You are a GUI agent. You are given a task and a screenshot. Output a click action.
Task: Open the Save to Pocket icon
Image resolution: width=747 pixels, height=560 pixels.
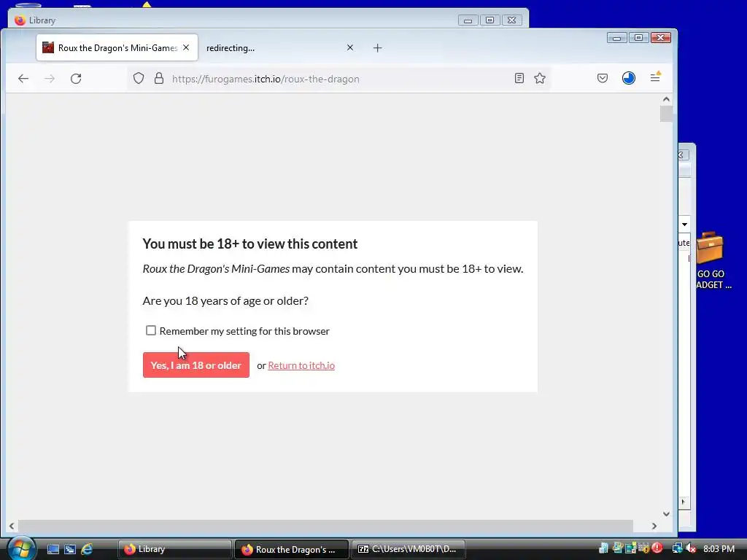(602, 78)
